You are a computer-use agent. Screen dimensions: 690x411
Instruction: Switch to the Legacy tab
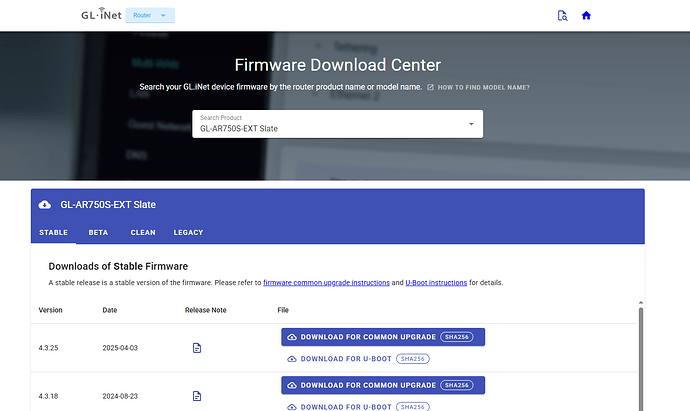188,232
